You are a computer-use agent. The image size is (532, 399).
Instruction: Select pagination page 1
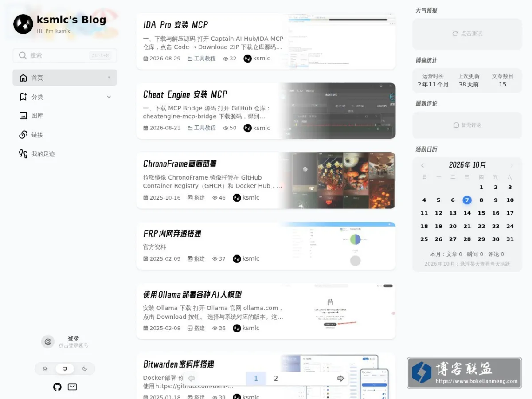[256, 379]
